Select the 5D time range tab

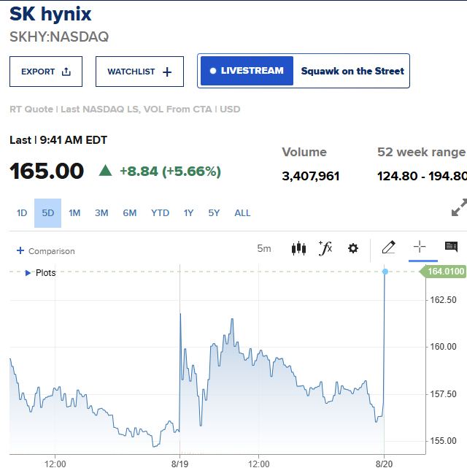tap(47, 213)
